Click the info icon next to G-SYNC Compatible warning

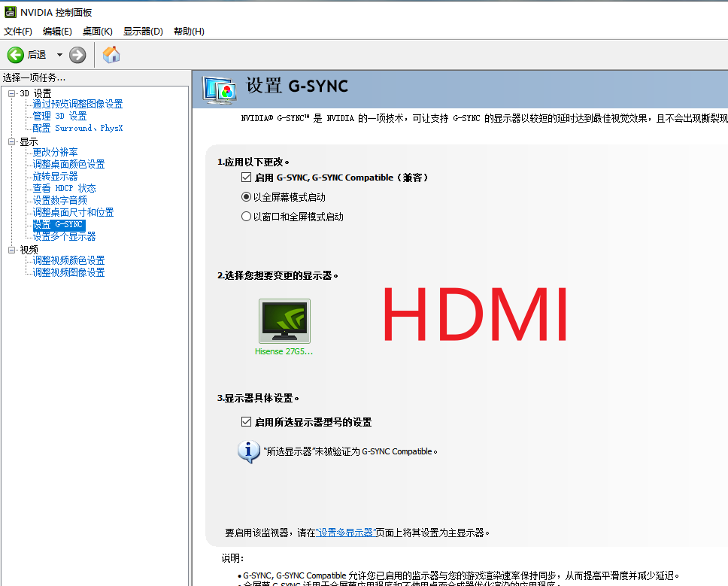click(x=249, y=451)
